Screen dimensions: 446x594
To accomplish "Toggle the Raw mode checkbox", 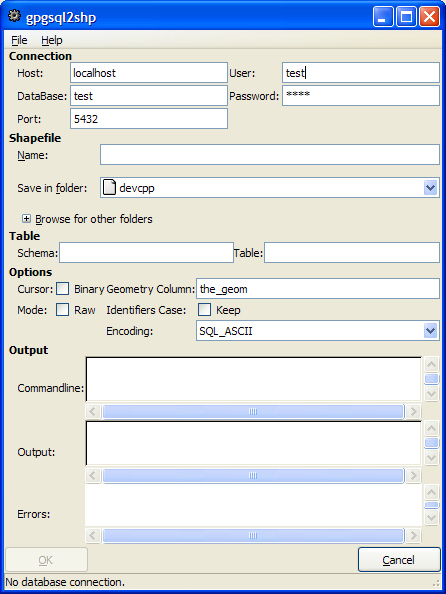I will click(63, 310).
